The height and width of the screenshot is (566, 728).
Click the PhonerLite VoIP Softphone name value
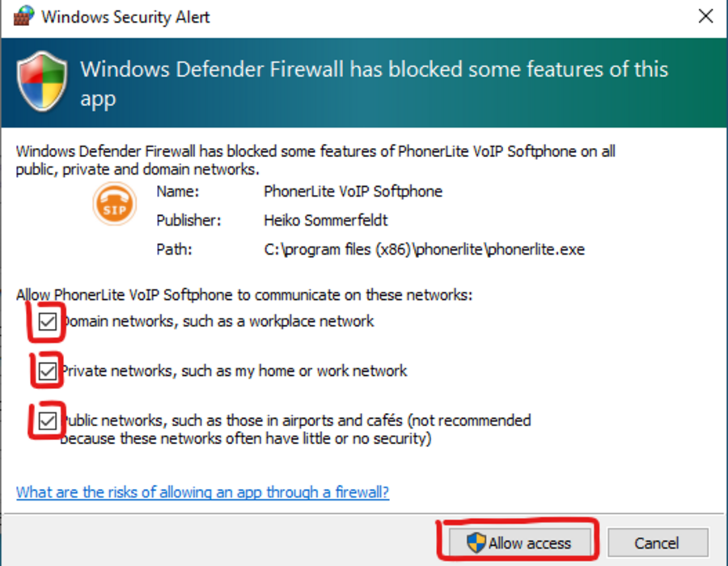pyautogui.click(x=353, y=192)
